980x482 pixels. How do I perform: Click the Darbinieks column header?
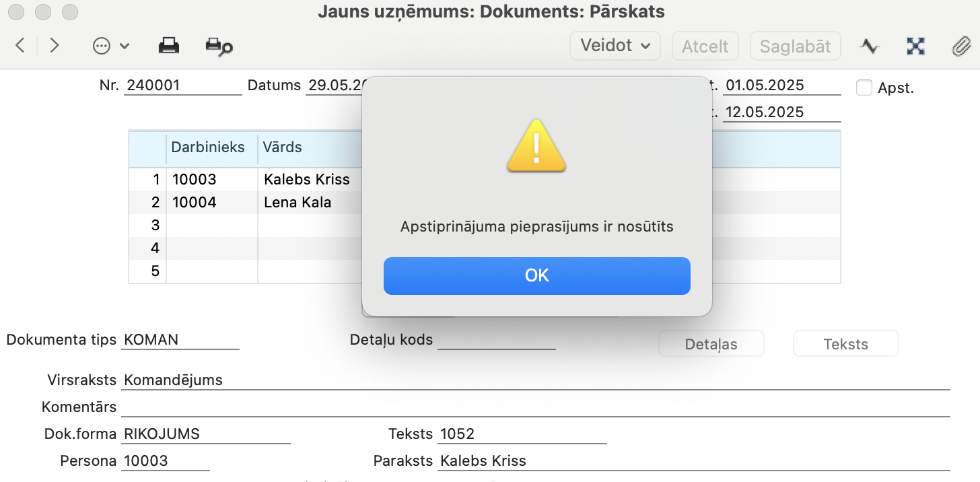pyautogui.click(x=208, y=147)
